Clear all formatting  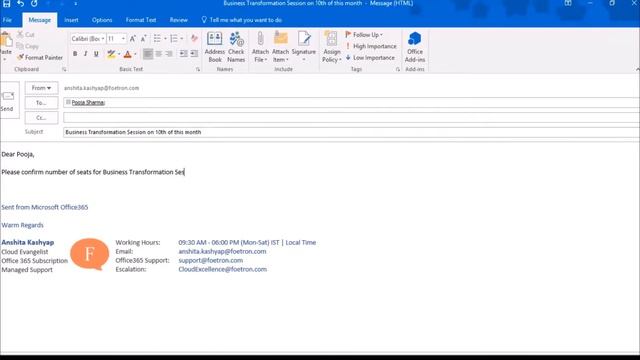(194, 39)
